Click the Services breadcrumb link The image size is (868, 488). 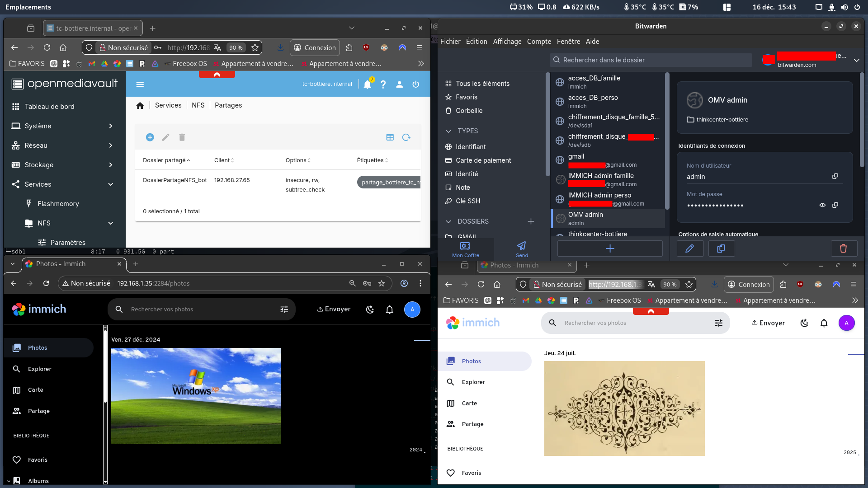(x=168, y=105)
